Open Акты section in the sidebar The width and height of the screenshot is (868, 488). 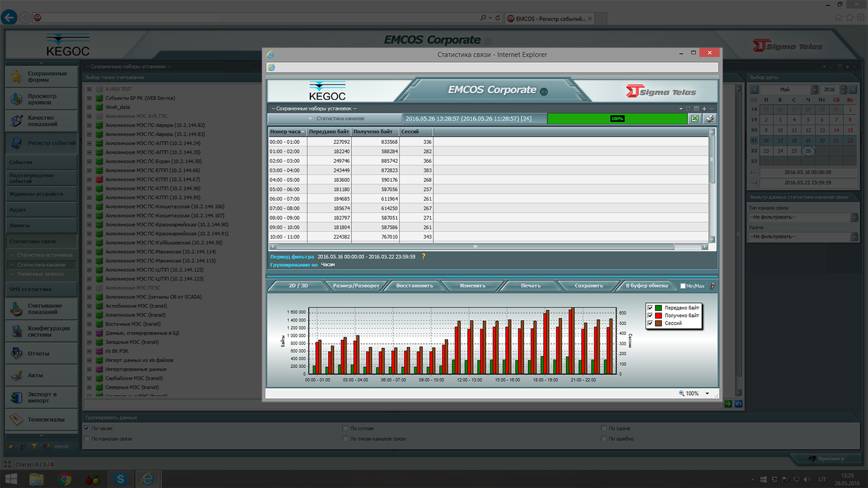click(42, 375)
